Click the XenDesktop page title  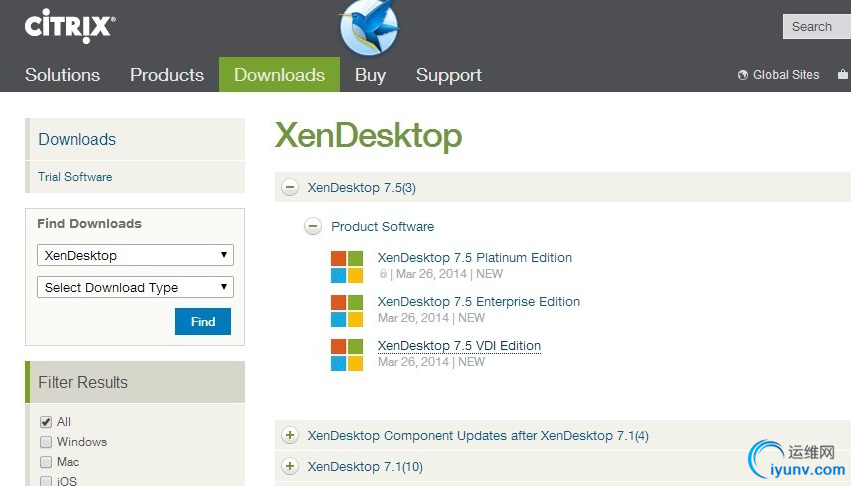tap(369, 135)
